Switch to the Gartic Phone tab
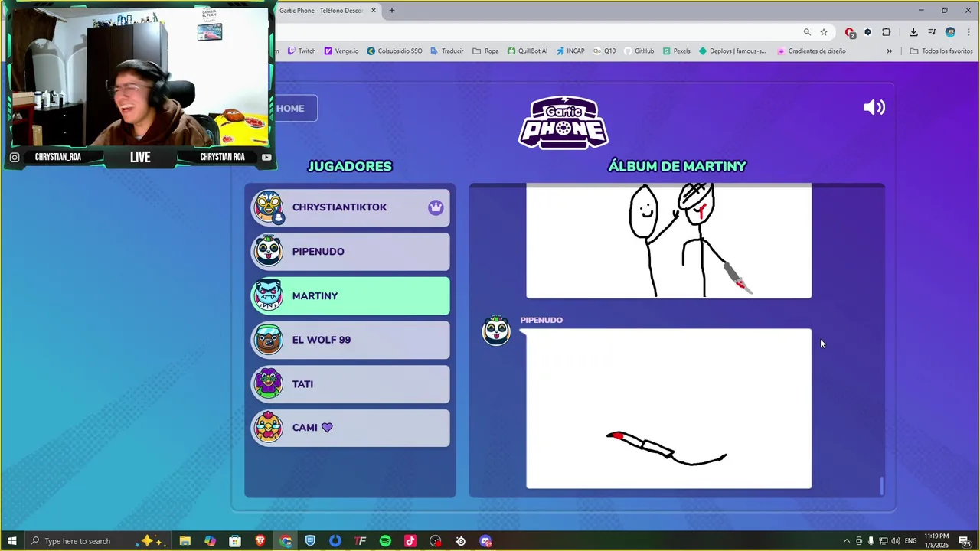This screenshot has width=980, height=551. (x=322, y=11)
